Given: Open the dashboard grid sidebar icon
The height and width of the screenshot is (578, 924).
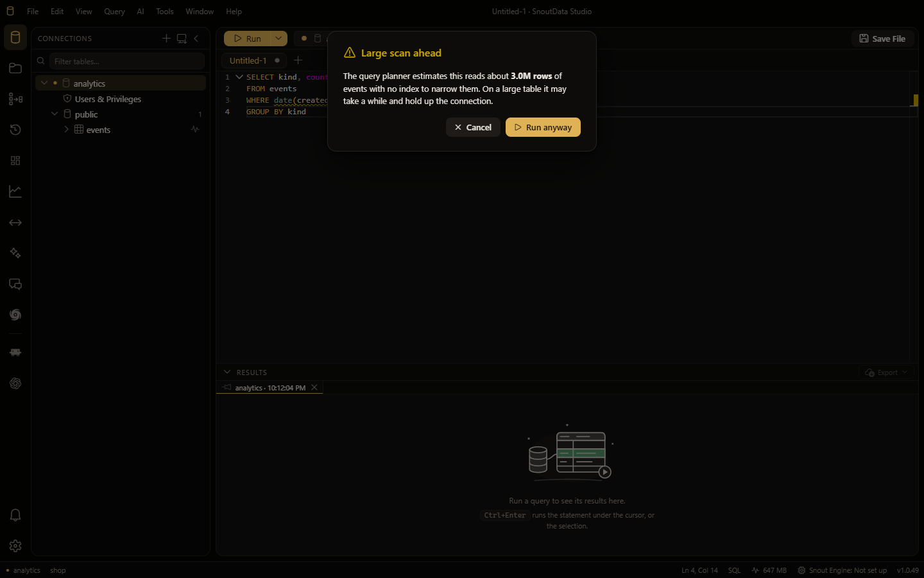Looking at the screenshot, I should [15, 161].
